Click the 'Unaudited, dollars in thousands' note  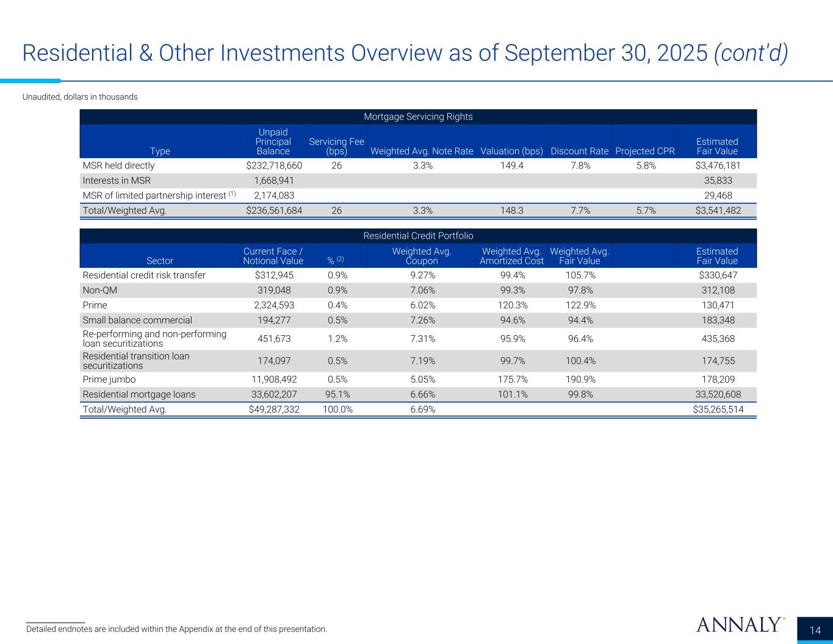click(80, 97)
